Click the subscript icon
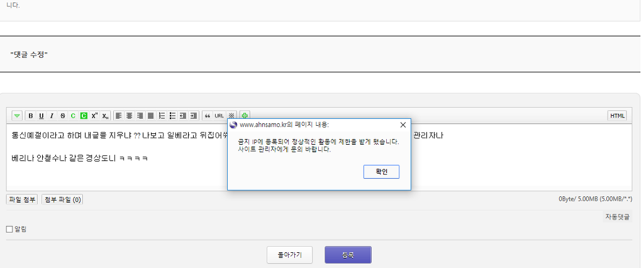644x268 pixels. [x=105, y=116]
